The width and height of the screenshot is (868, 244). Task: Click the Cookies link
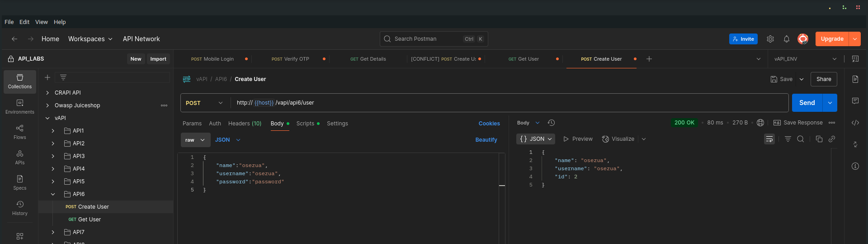coord(489,124)
